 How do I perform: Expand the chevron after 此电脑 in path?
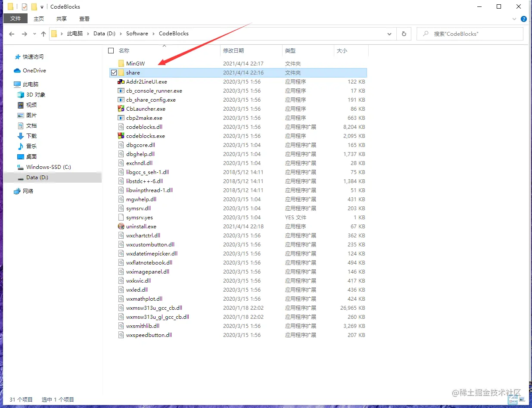(x=88, y=34)
